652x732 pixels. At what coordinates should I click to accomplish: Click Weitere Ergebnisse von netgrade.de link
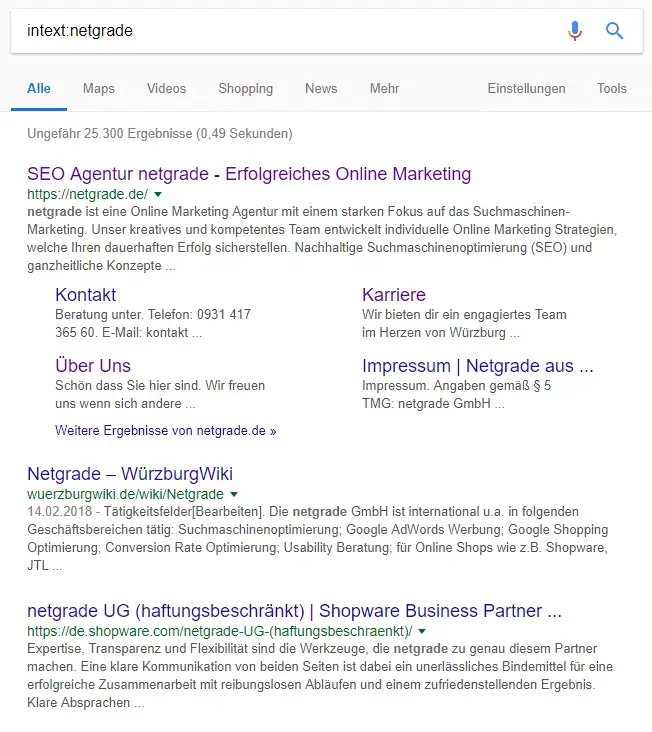[165, 431]
